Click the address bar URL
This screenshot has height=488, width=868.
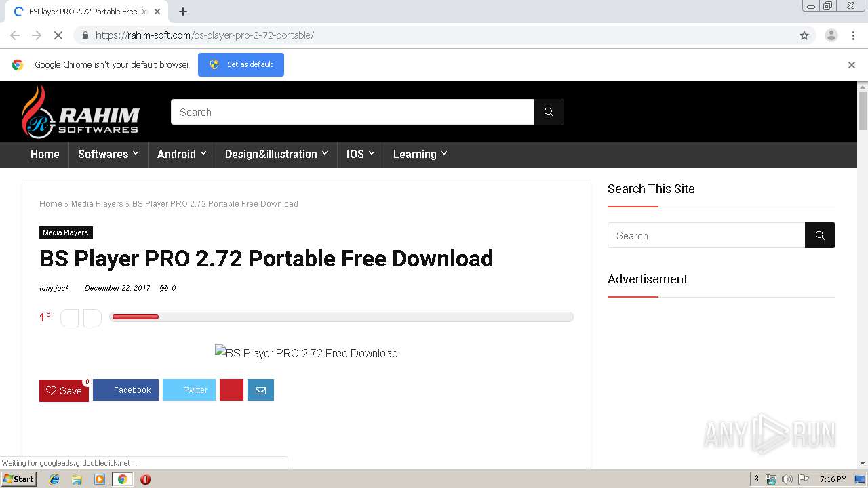[x=205, y=35]
